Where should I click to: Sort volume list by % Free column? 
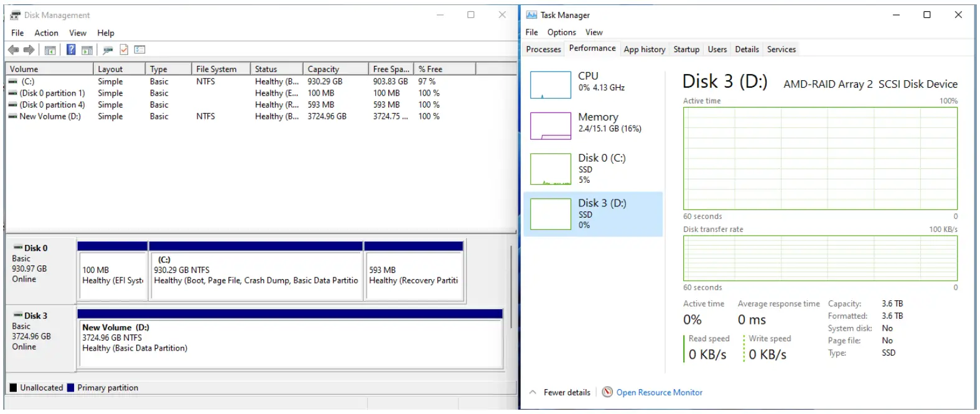tap(430, 69)
